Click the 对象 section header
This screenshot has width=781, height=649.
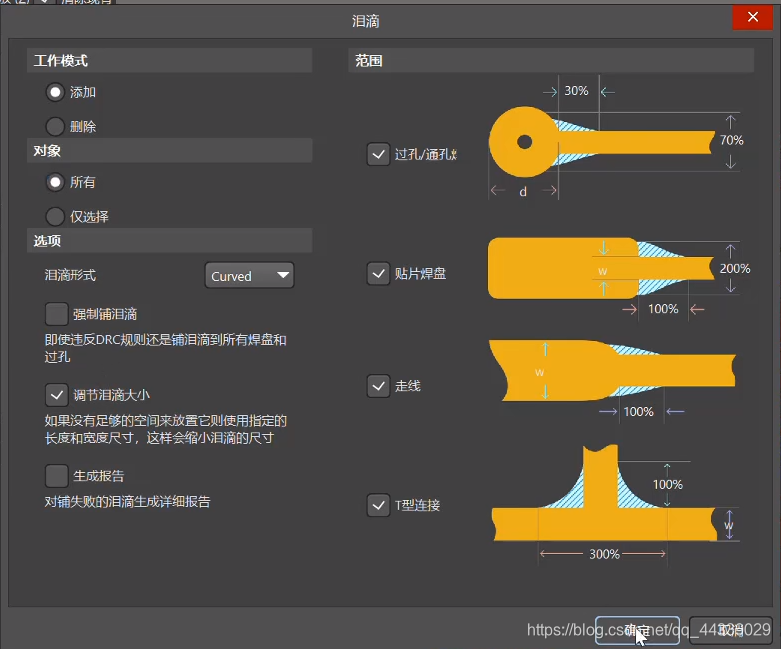(169, 150)
